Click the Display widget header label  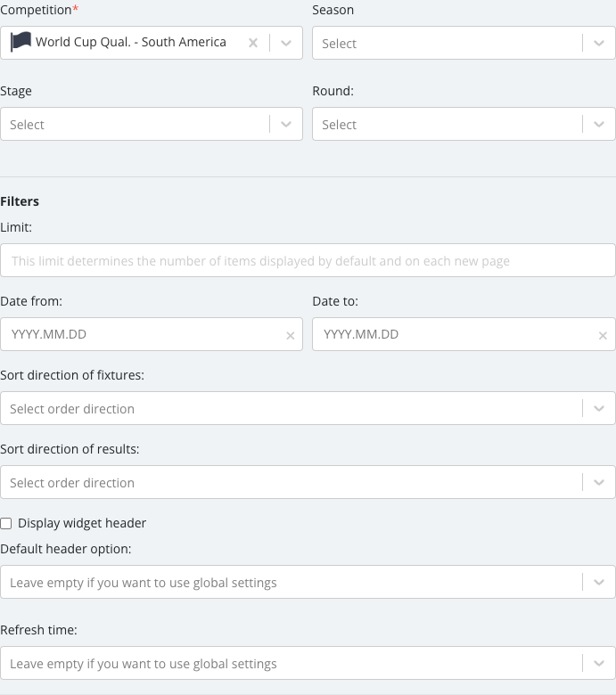(x=82, y=523)
